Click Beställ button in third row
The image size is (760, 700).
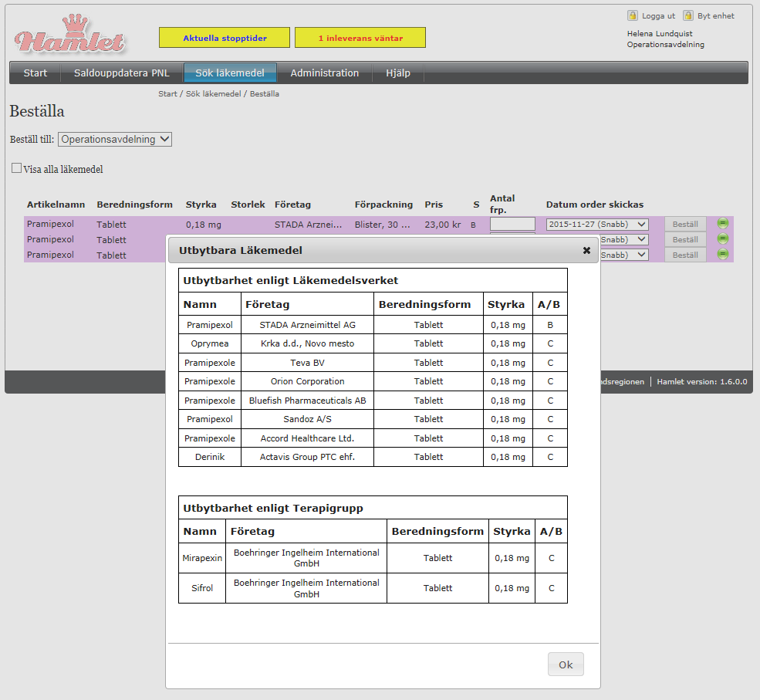(x=685, y=255)
